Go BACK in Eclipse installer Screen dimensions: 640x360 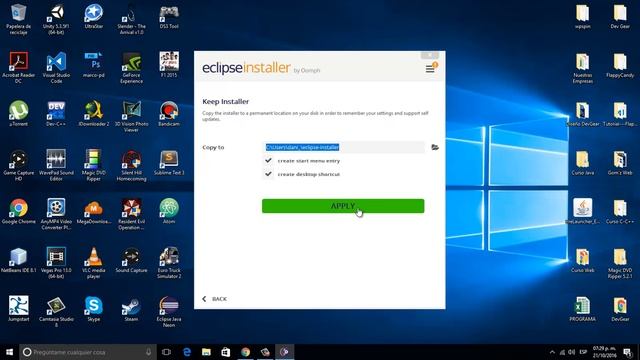[215, 299]
